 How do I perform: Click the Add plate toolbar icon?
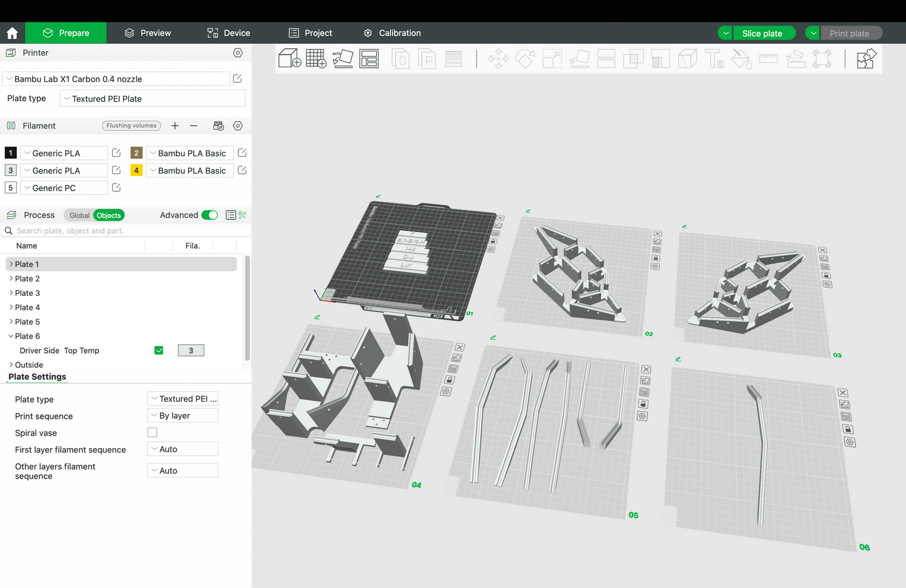click(316, 58)
